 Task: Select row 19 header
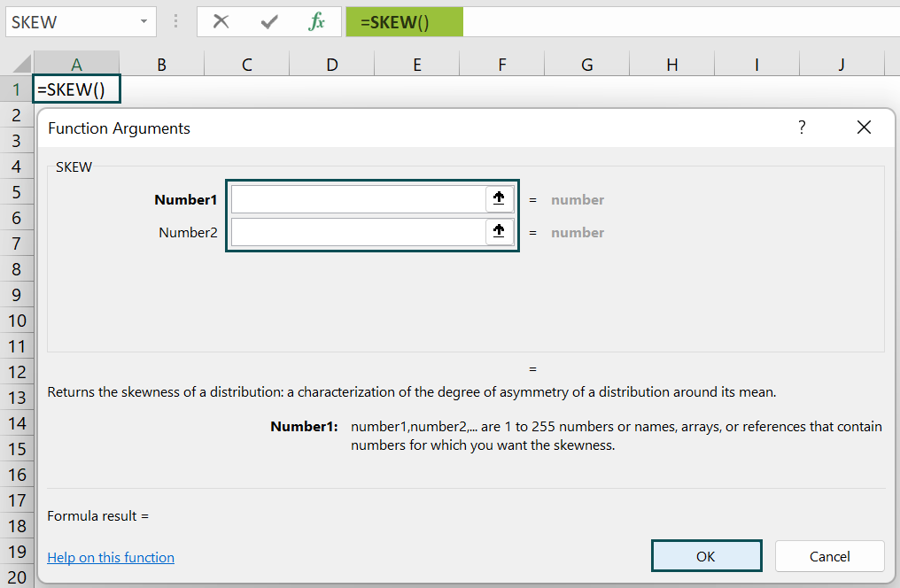tap(17, 552)
